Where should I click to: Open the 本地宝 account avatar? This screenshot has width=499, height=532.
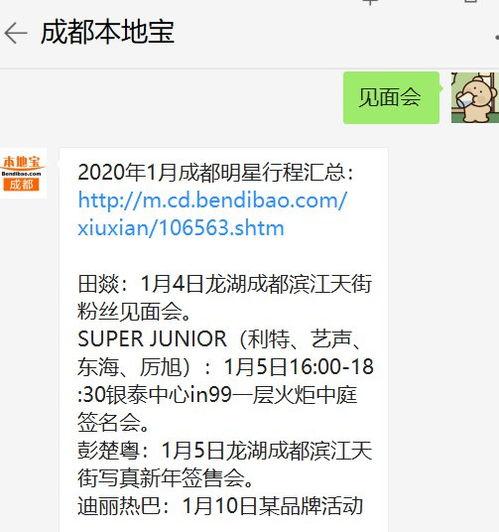(x=22, y=173)
